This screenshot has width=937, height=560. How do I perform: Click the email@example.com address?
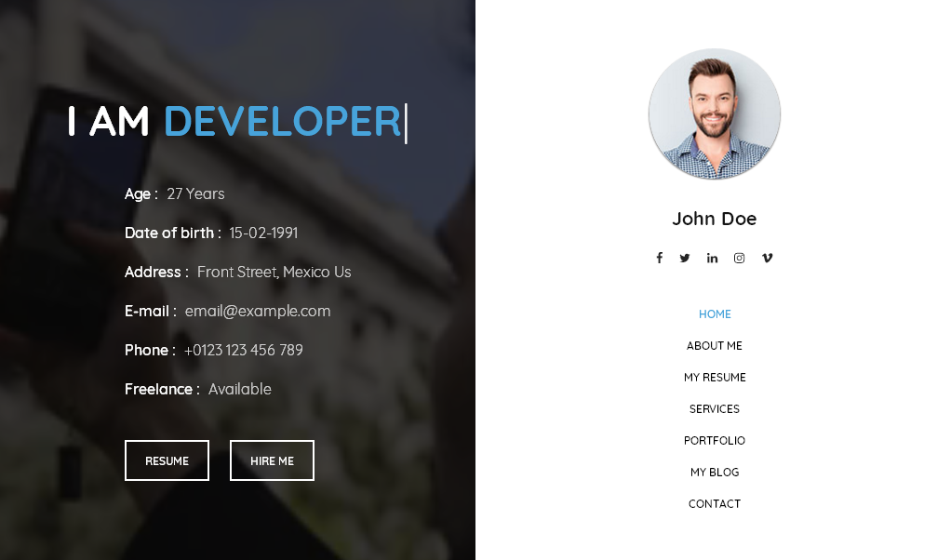pos(258,312)
